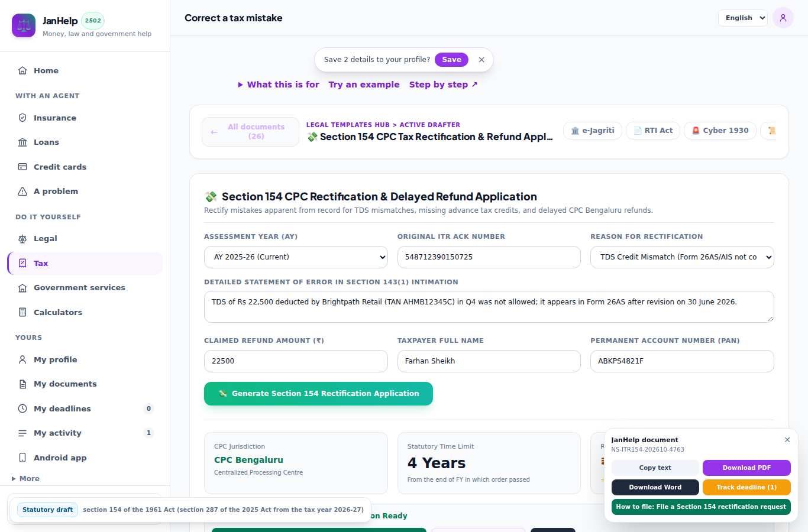The image size is (808, 532).
Task: Click the Insurance shield icon
Action: pos(22,118)
